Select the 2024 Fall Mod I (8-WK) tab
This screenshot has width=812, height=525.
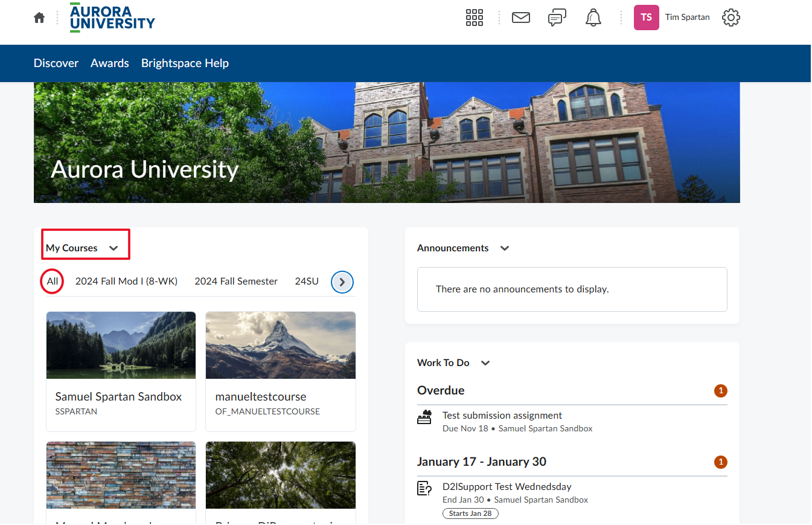(126, 282)
